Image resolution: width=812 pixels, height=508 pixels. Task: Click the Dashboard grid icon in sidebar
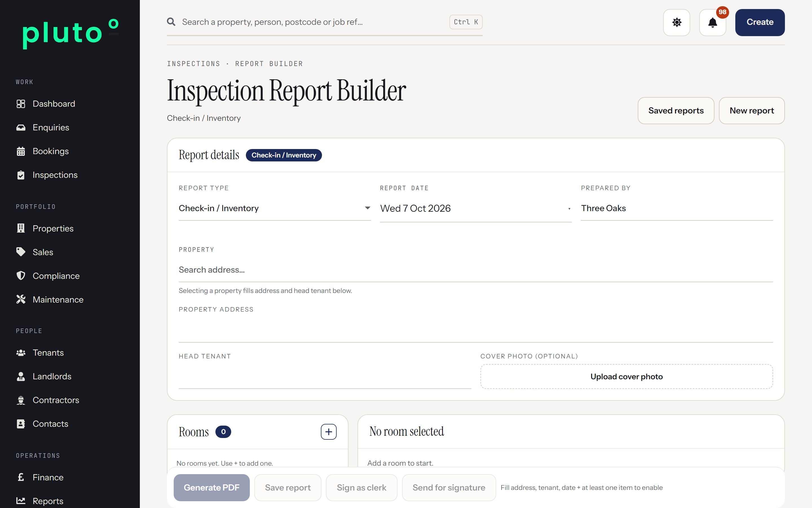click(21, 104)
